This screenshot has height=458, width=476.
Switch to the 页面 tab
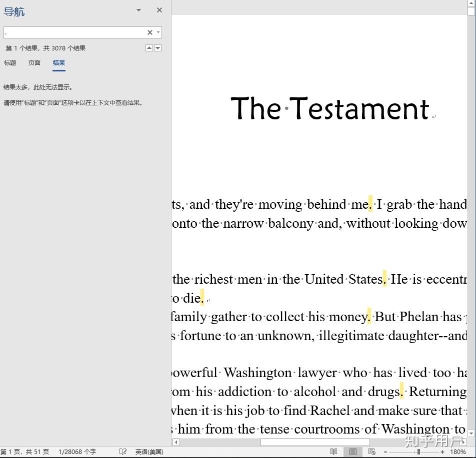[x=34, y=63]
